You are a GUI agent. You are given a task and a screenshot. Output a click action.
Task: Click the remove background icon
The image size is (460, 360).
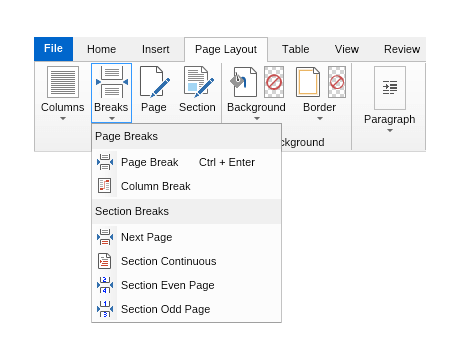pos(274,82)
